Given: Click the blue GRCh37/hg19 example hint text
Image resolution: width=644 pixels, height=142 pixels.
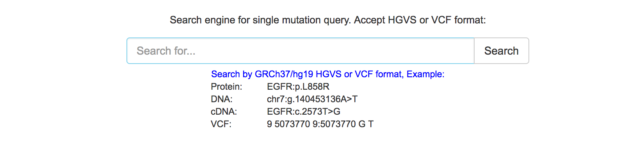Looking at the screenshot, I should click(x=327, y=74).
